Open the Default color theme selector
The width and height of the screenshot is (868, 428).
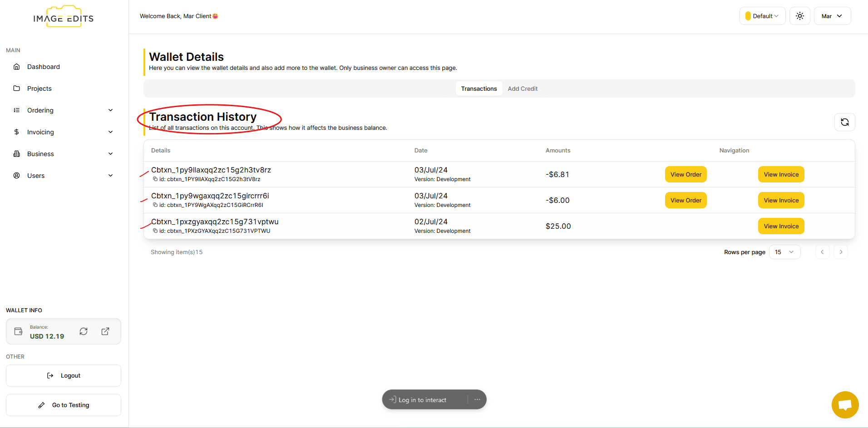[x=762, y=16]
